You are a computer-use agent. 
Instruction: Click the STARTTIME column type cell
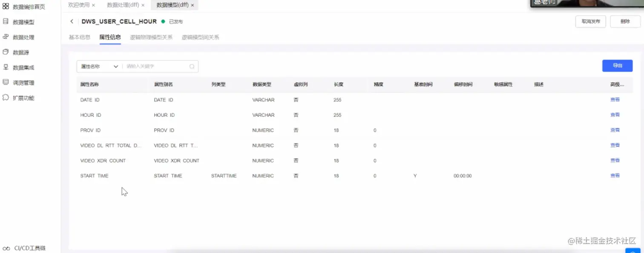pyautogui.click(x=224, y=175)
